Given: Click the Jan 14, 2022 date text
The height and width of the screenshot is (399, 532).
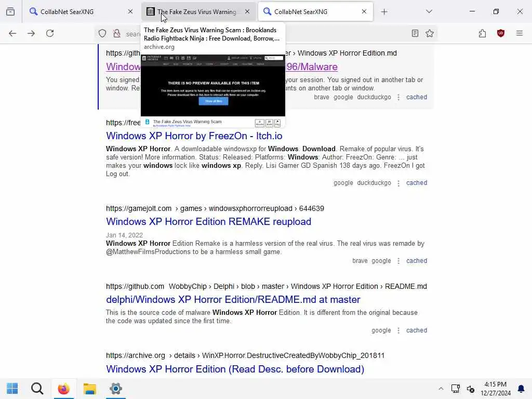Looking at the screenshot, I should [x=124, y=235].
